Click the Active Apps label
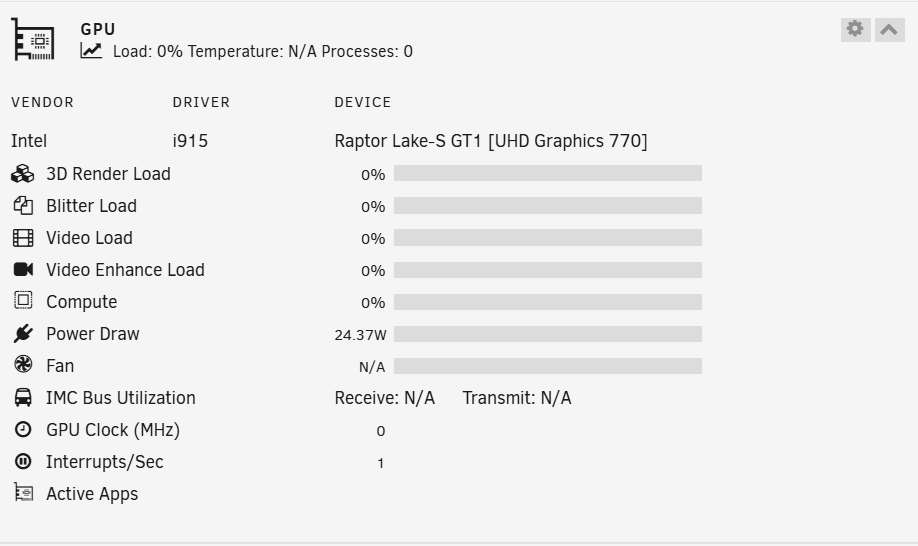Viewport: 918px width, 546px height. tap(92, 494)
